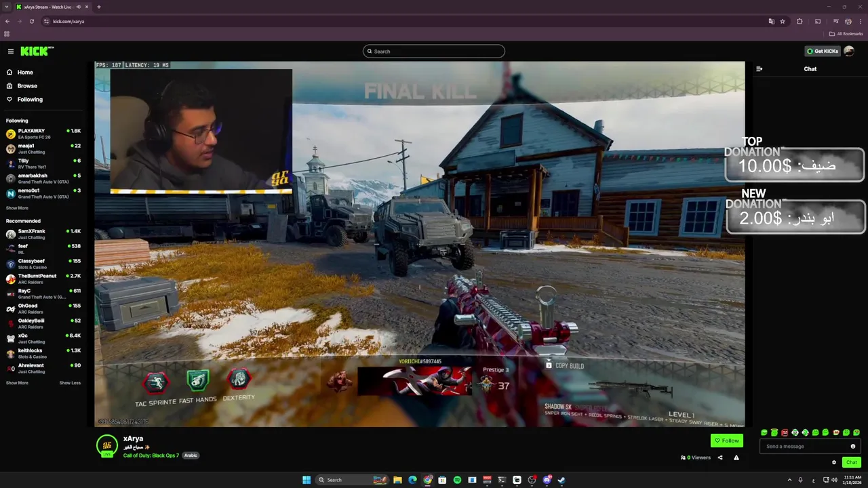The height and width of the screenshot is (488, 868).
Task: Open amarbakhsh channel in sidebar
Action: click(43, 178)
